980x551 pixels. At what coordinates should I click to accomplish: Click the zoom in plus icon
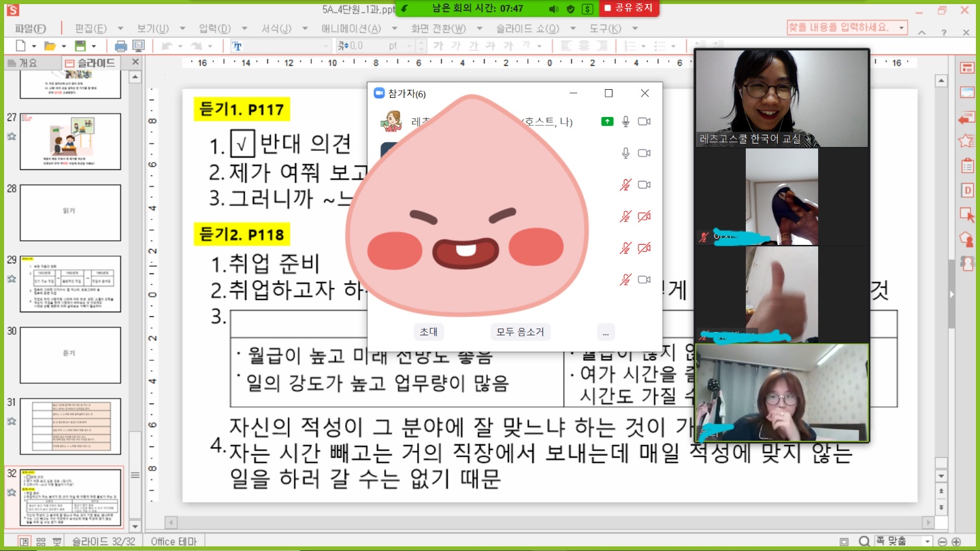pyautogui.click(x=956, y=541)
